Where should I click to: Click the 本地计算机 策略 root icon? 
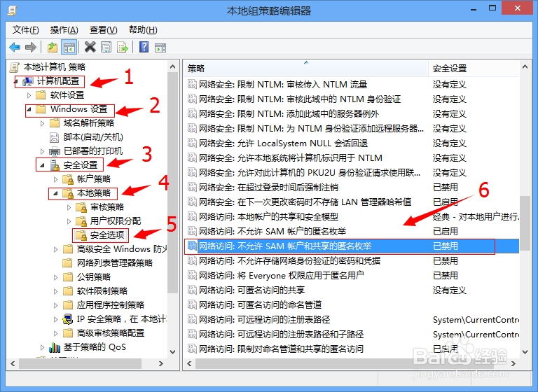(15, 67)
